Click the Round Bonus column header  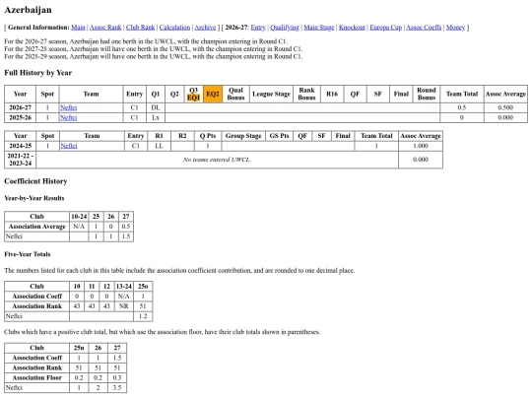[x=427, y=94]
